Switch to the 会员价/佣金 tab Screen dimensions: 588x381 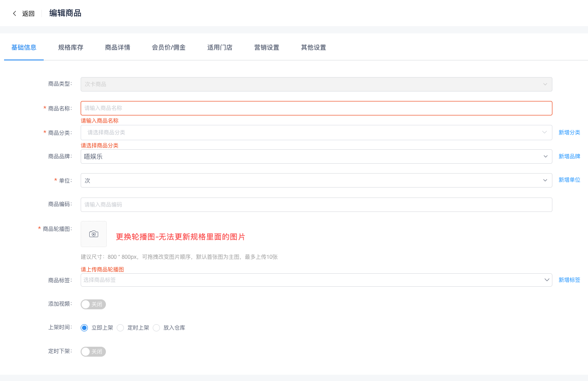click(169, 47)
